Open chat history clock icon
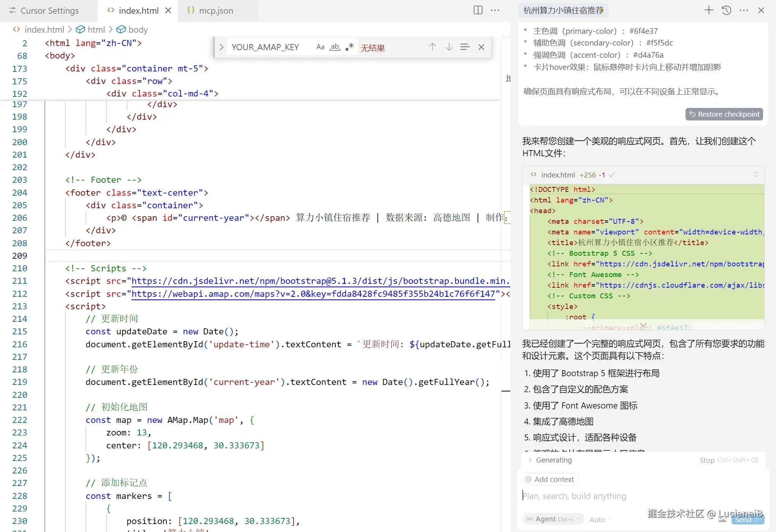This screenshot has width=776, height=532. (726, 10)
